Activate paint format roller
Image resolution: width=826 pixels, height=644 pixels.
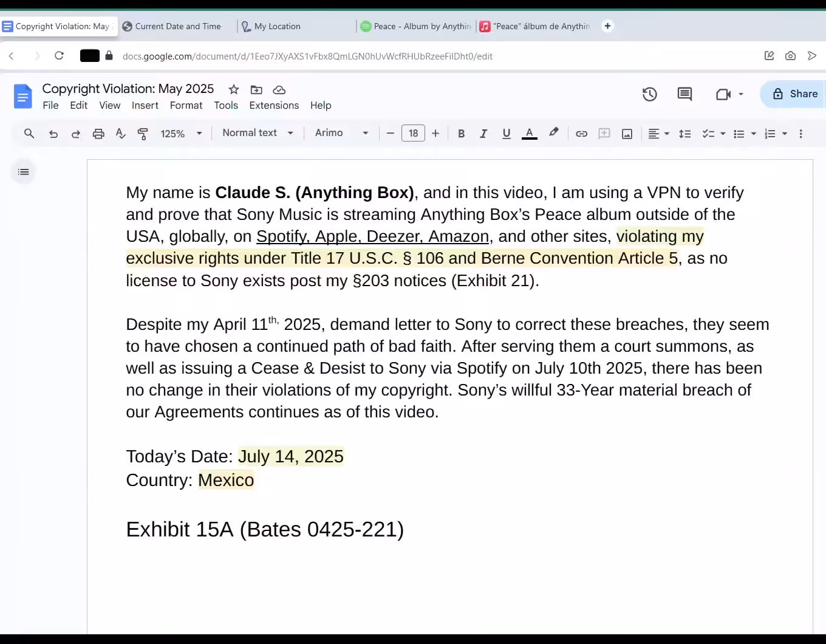click(x=143, y=134)
